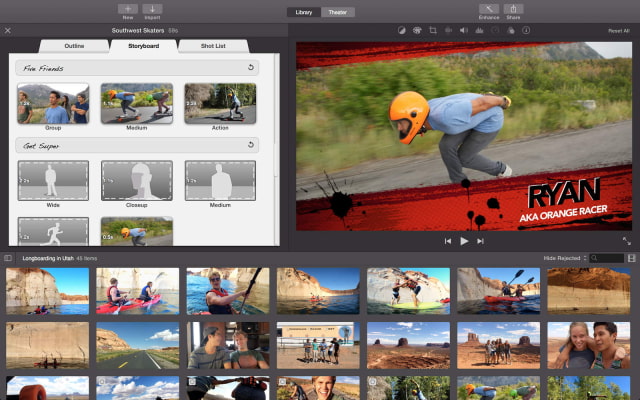Toggle the libraries sidebar list icon
This screenshot has height=400, width=640.
tap(8, 258)
